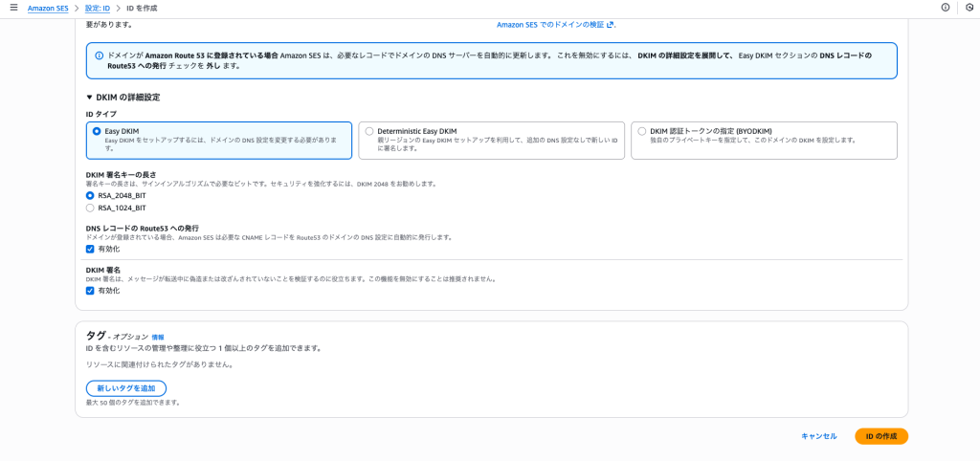980x461 pixels.
Task: Click the info icon in the Route 53 notice
Action: pyautogui.click(x=100, y=55)
